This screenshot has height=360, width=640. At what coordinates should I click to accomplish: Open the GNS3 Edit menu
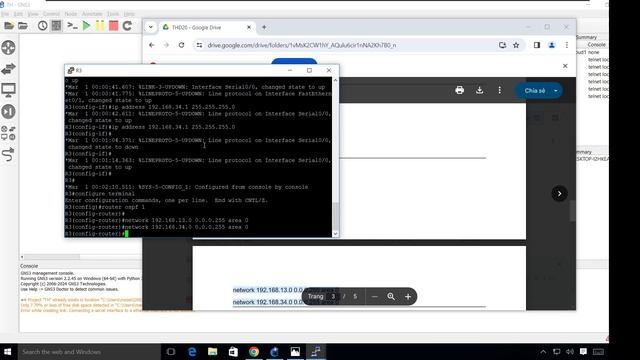click(18, 14)
